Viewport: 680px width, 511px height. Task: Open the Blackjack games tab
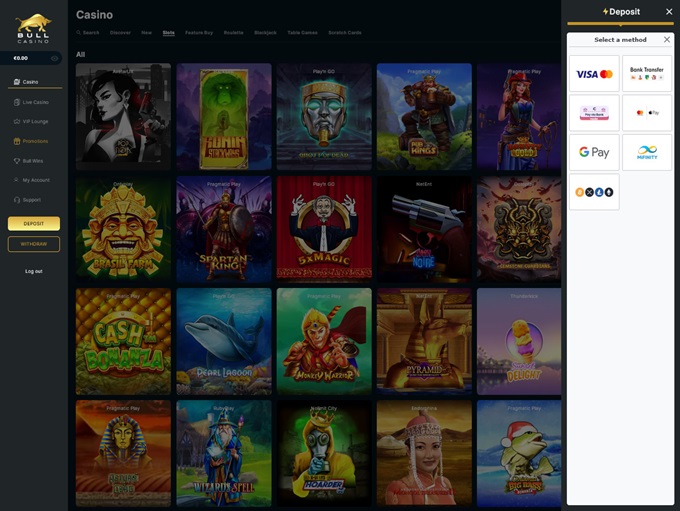click(265, 33)
